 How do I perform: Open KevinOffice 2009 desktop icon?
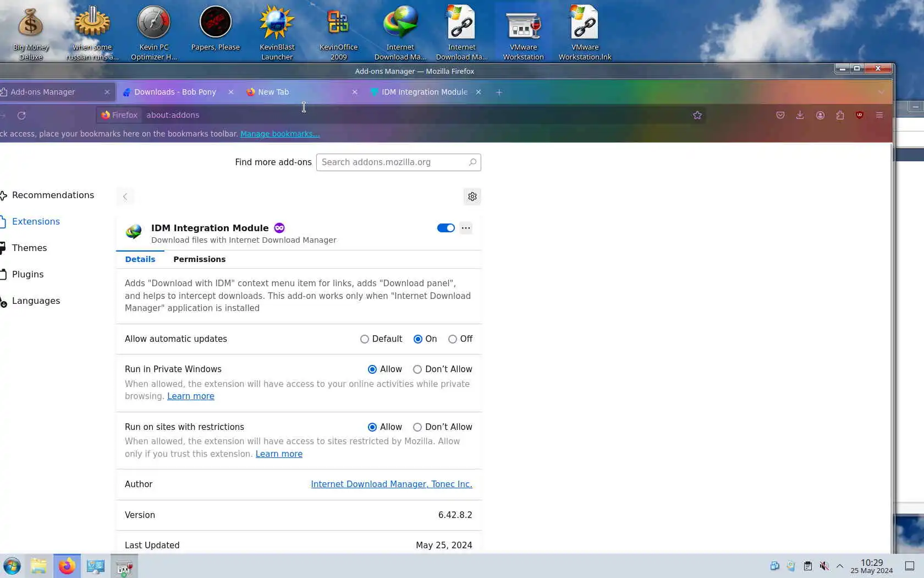pyautogui.click(x=339, y=32)
